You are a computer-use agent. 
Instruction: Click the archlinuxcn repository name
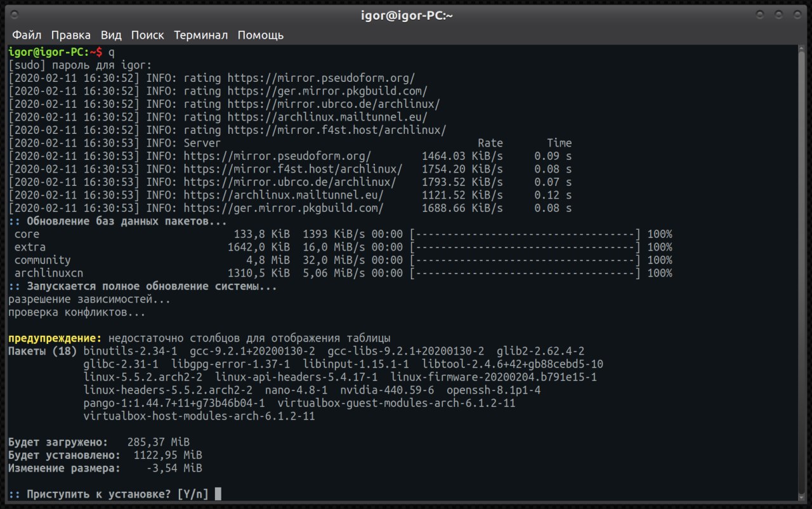click(48, 274)
